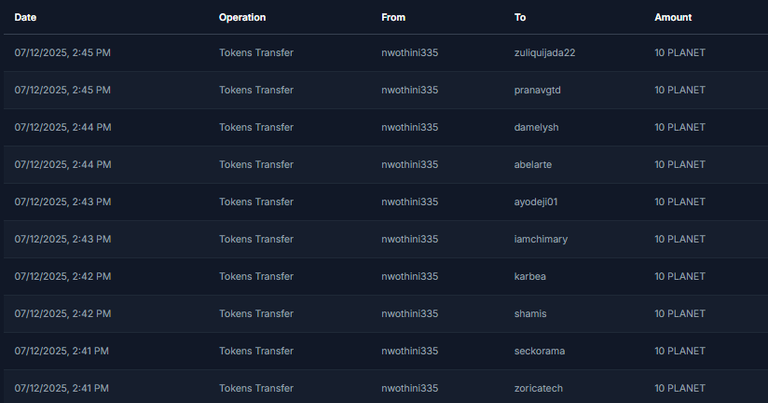This screenshot has height=403, width=768.
Task: Open zoricatech recipient account
Action: (x=538, y=388)
